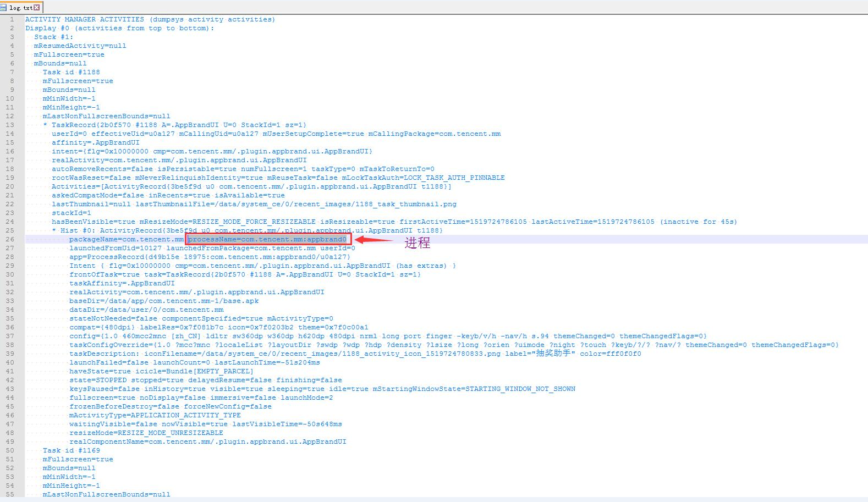
Task: Click the 'taskAffinity=.AppBrandUI' line
Action: 122,283
